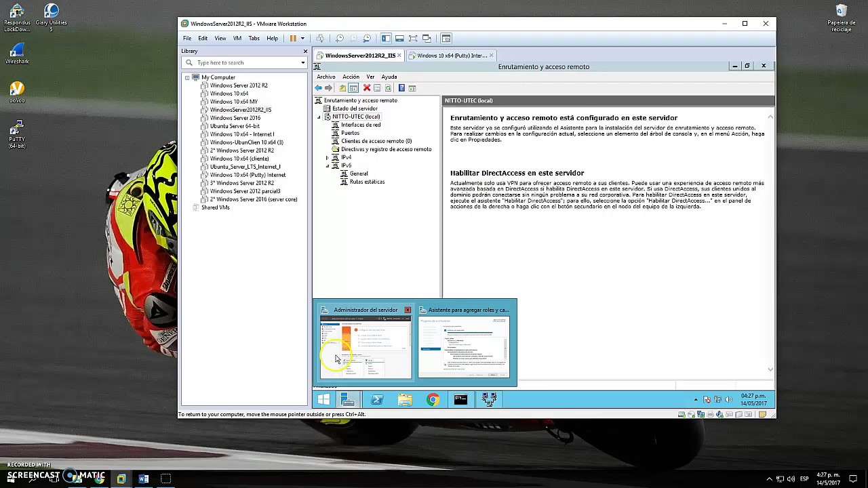Open the library search dropdown arrow

303,63
